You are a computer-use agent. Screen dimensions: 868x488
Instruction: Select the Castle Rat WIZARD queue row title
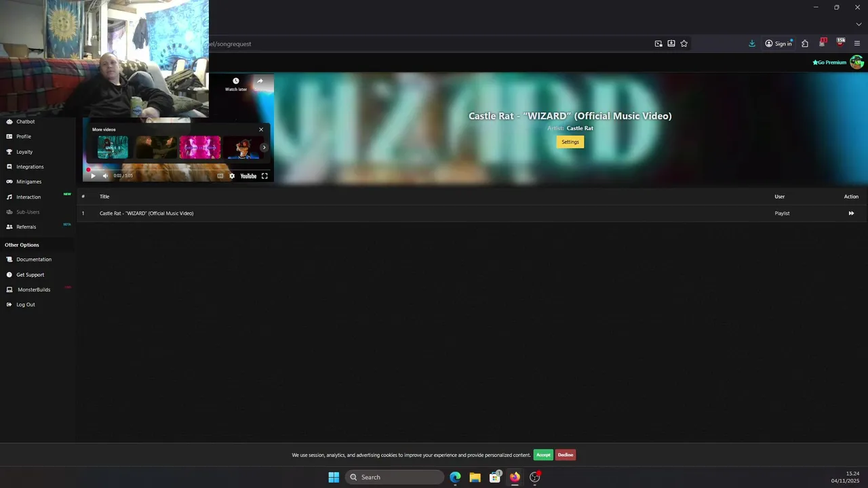point(146,213)
